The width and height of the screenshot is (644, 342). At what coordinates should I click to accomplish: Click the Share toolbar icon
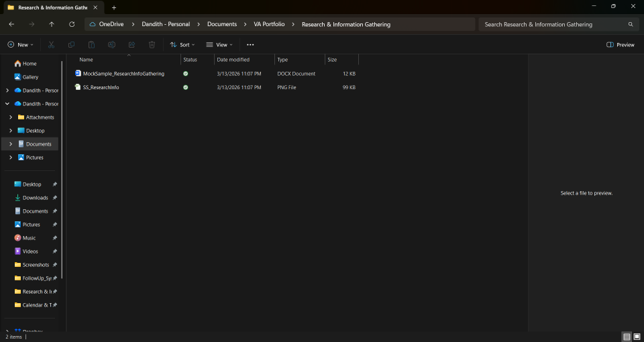[x=132, y=45]
